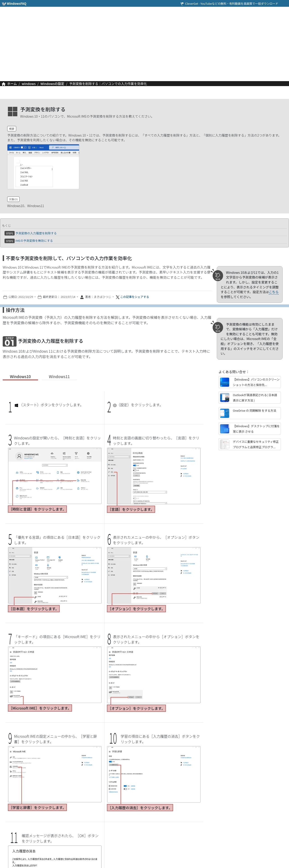This screenshot has width=289, height=868.
Task: Click the hint hand icon in first tip
Action: tap(218, 275)
